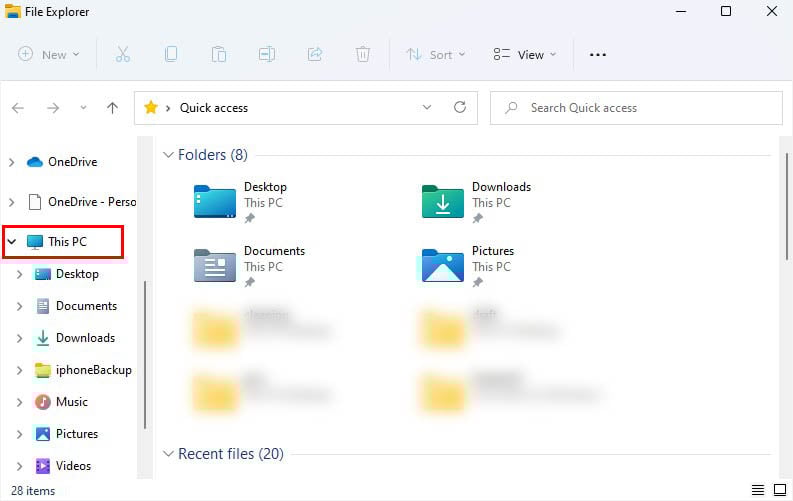Click the Search Quick access field
This screenshot has width=793, height=501.
(x=636, y=108)
